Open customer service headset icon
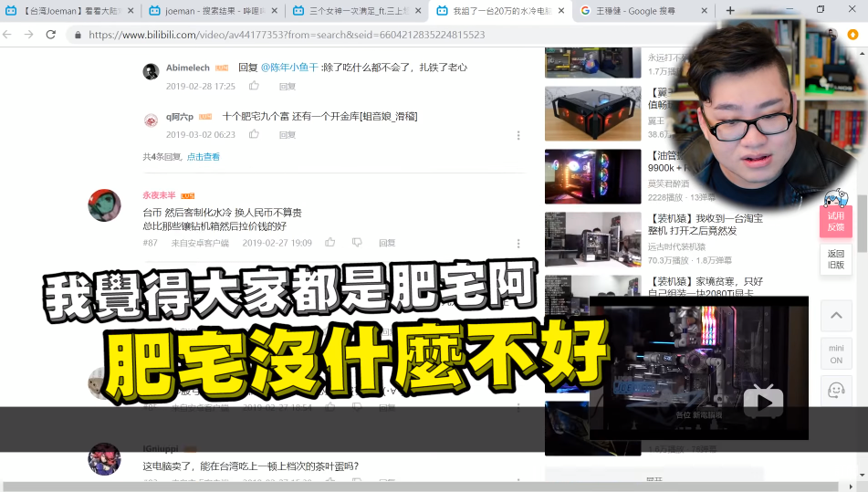The image size is (868, 492). pos(835,391)
